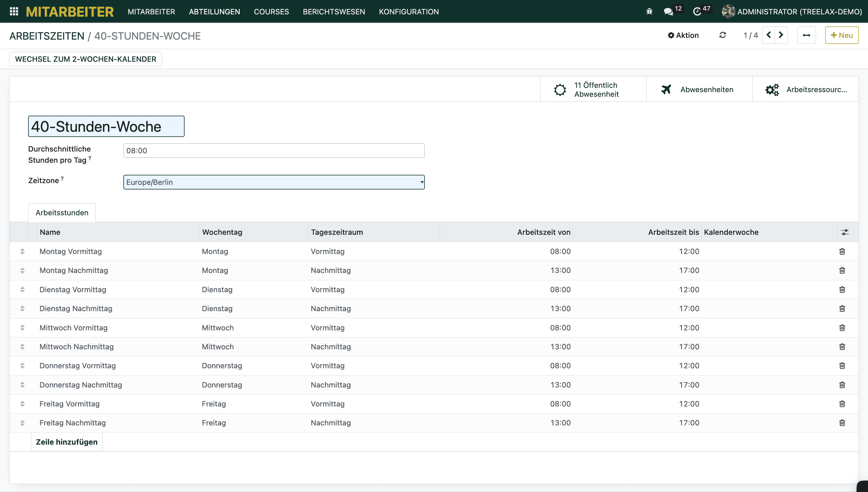Open the apps grid menu icon
The width and height of the screenshot is (868, 492).
pyautogui.click(x=14, y=11)
